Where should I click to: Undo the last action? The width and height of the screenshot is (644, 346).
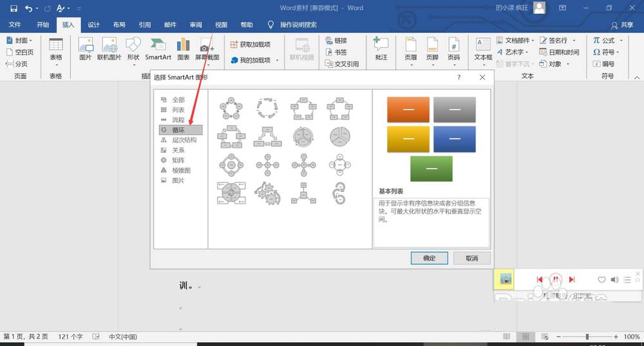[29, 8]
